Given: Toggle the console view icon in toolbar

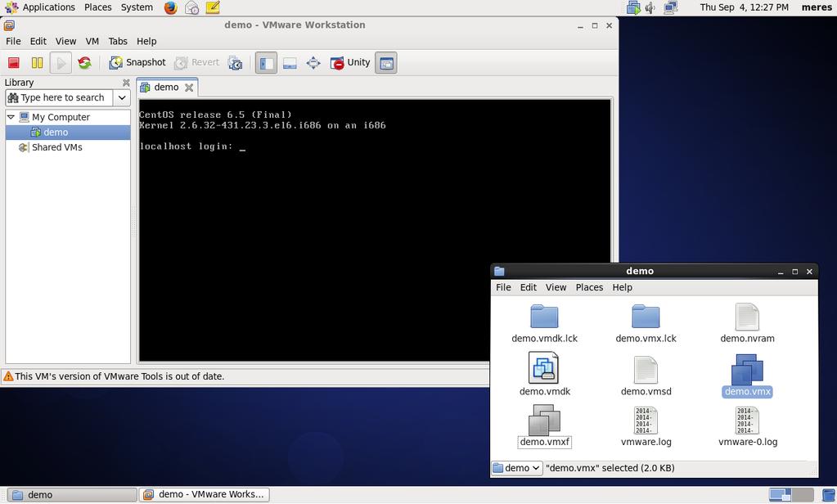Looking at the screenshot, I should (x=386, y=62).
